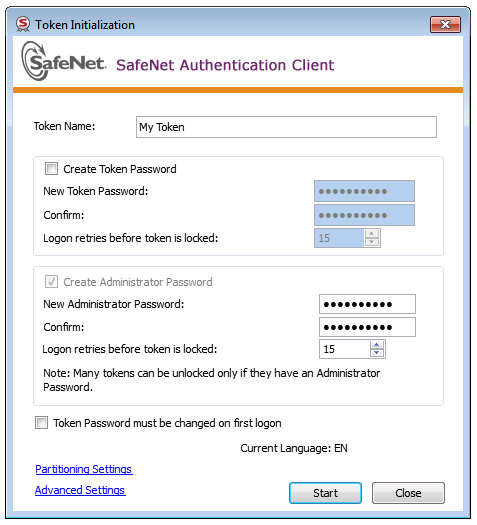Enable Create Token Password checkbox
477x525 pixels.
51,169
